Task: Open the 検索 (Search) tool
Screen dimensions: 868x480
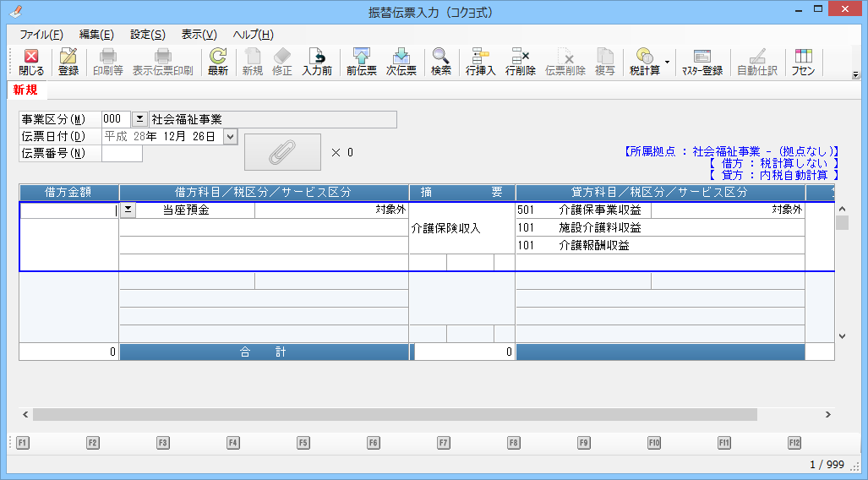Action: point(441,62)
